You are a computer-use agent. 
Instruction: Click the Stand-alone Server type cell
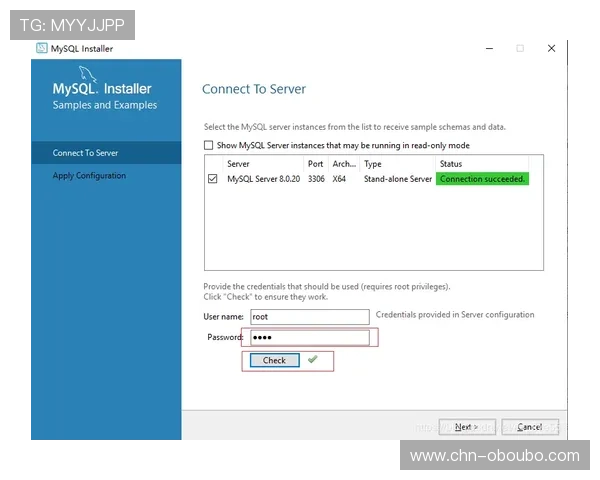pyautogui.click(x=398, y=179)
